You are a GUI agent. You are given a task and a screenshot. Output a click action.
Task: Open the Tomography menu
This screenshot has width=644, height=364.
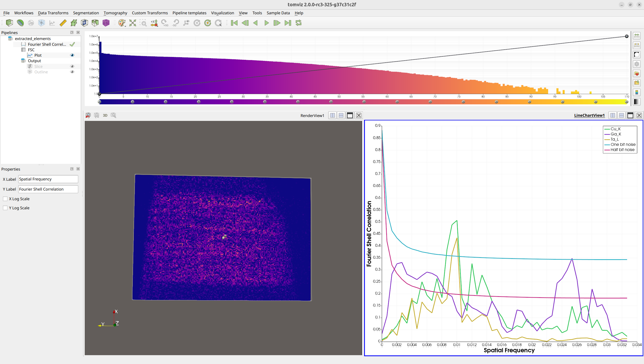[x=115, y=13]
